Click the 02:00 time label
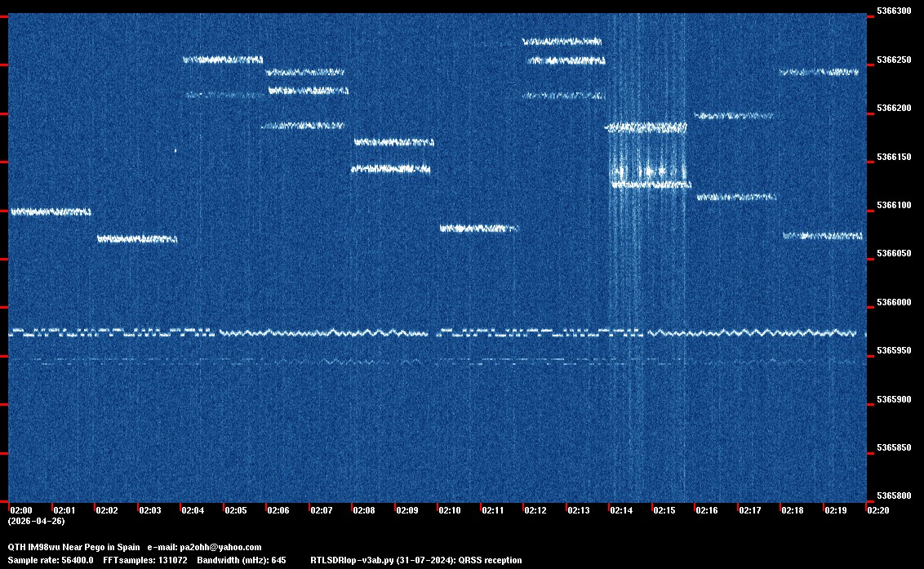Screen dimensions: 924x569 point(22,510)
